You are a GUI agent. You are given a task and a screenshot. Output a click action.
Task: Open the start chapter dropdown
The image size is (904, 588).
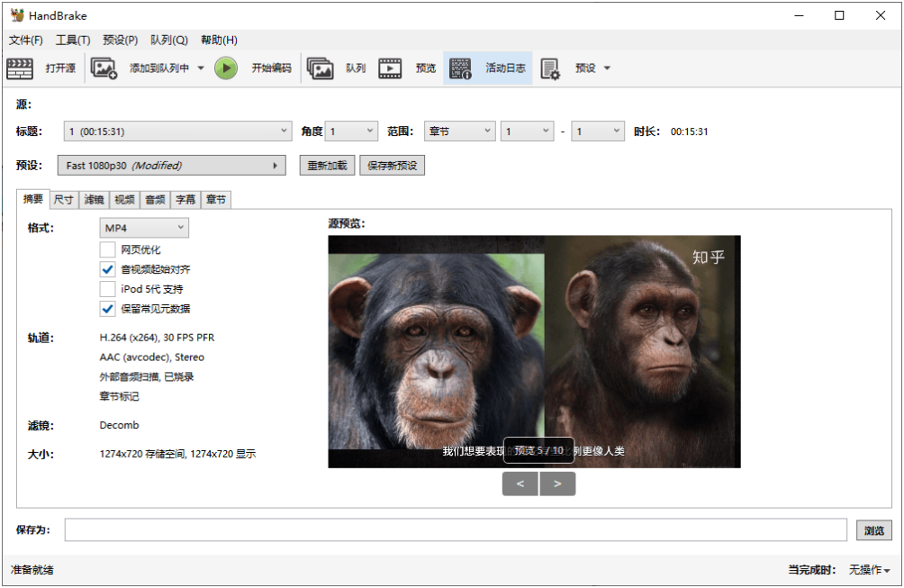point(527,131)
